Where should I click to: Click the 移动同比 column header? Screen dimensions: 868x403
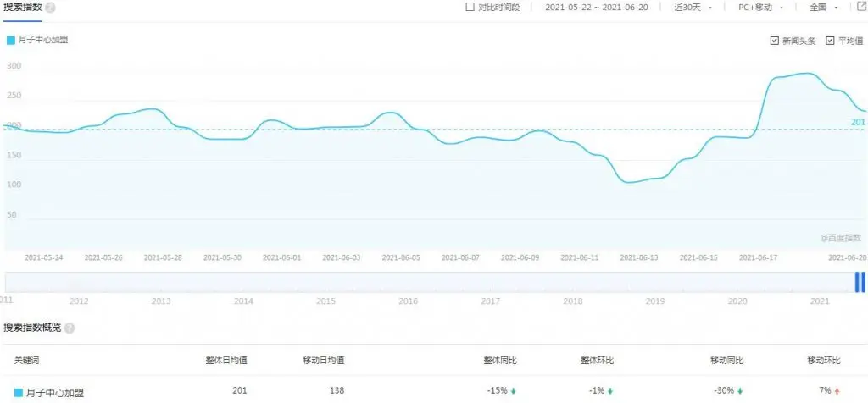(x=726, y=361)
